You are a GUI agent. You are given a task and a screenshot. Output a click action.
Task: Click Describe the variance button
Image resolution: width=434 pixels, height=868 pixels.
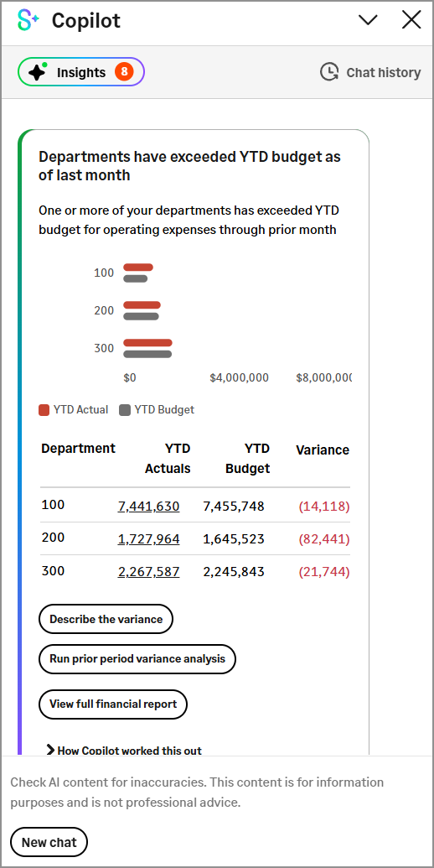(106, 619)
